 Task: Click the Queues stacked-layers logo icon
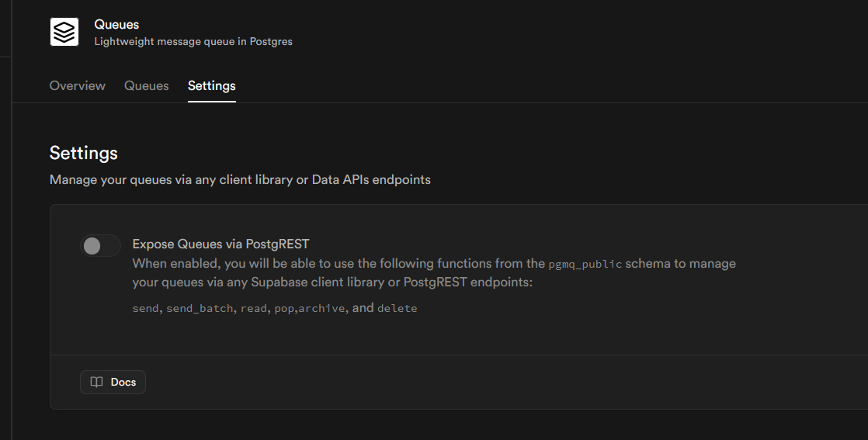coord(64,32)
